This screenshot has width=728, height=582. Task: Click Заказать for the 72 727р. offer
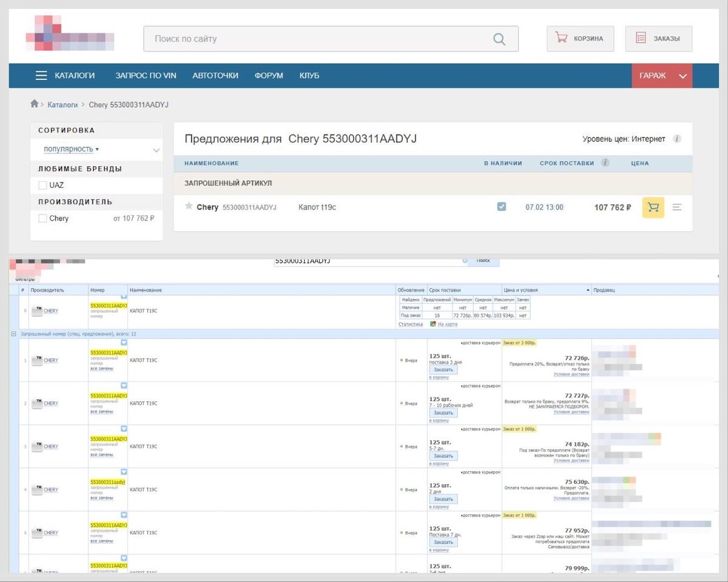click(x=443, y=413)
